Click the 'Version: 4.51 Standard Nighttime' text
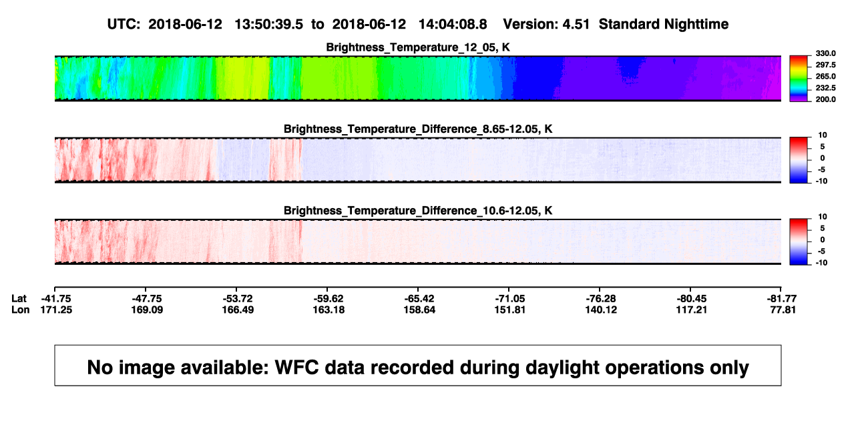 pos(616,24)
